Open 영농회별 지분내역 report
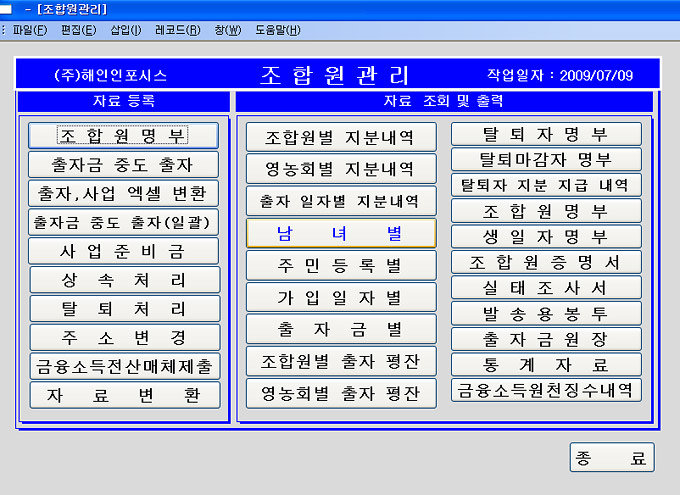This screenshot has height=495, width=680. click(341, 169)
